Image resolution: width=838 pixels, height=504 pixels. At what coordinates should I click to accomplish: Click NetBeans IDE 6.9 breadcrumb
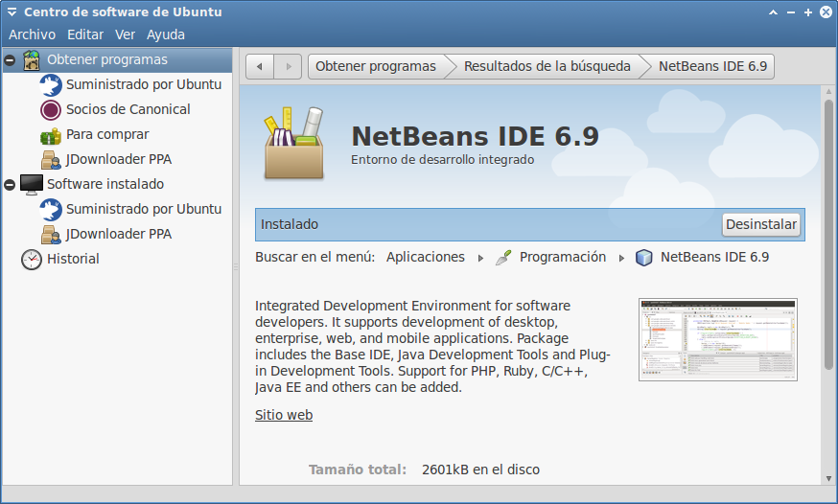712,67
